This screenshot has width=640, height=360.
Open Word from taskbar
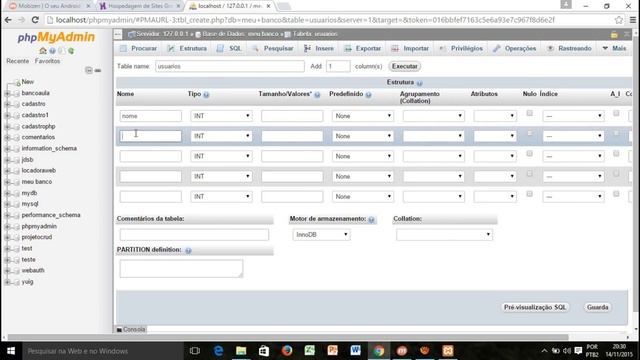tap(356, 351)
